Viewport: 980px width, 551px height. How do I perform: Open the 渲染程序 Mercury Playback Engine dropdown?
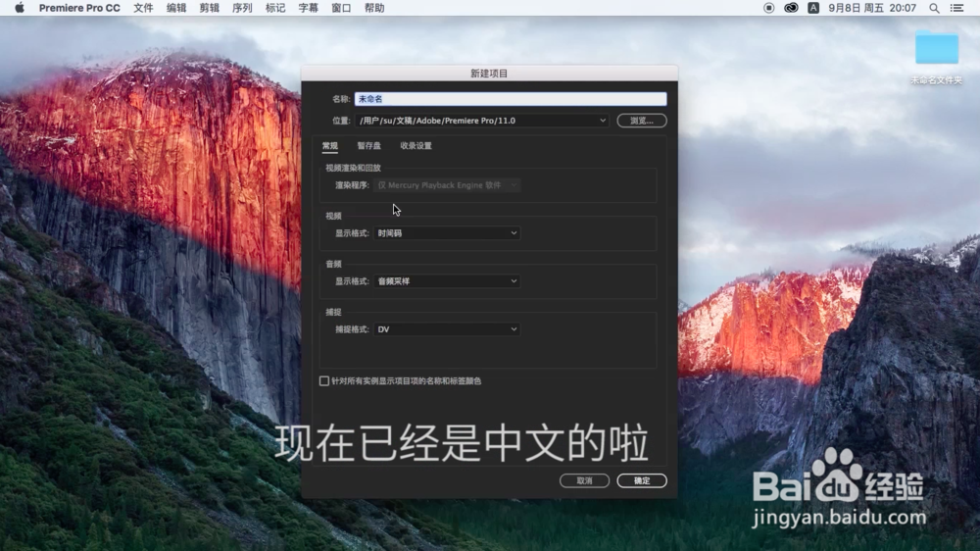[447, 185]
